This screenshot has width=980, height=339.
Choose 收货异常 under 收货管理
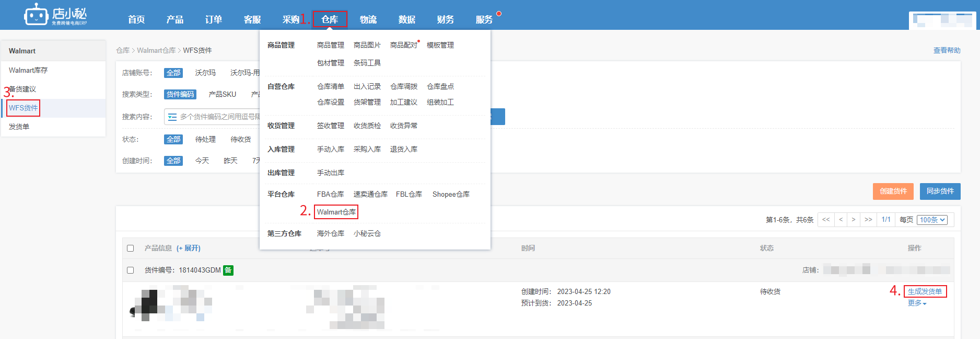coord(404,126)
